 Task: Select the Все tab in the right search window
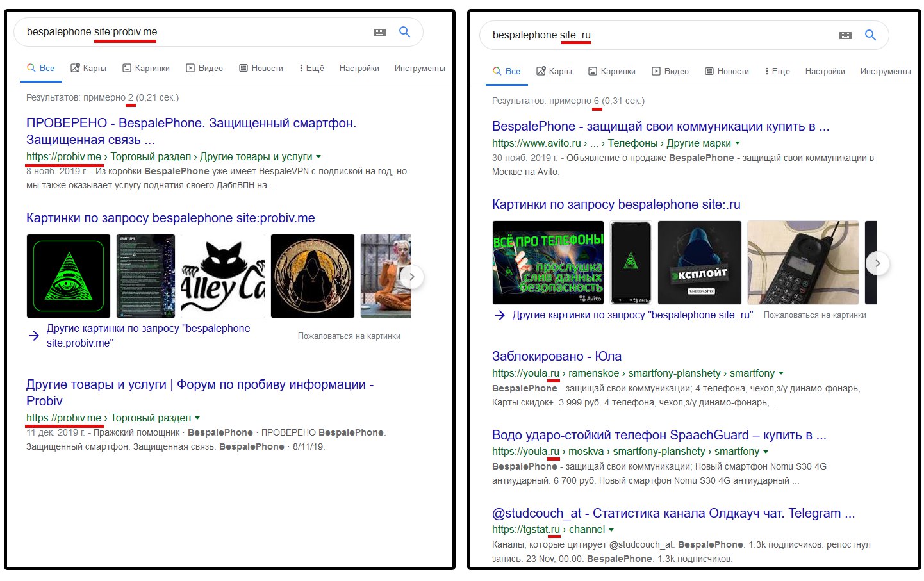[506, 71]
